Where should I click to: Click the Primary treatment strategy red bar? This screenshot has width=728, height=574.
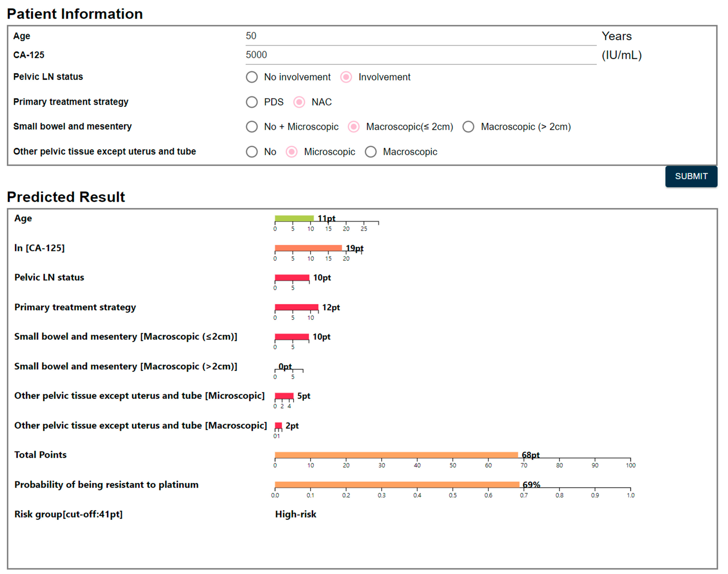click(x=296, y=307)
